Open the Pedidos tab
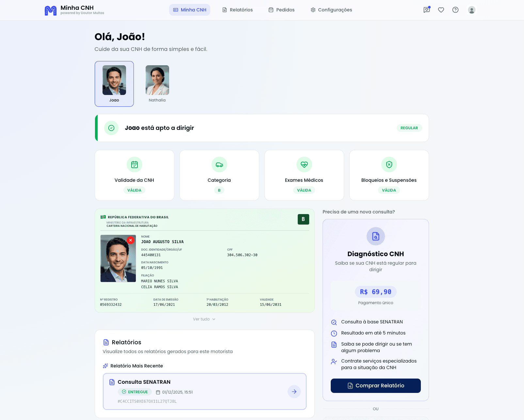 tap(281, 10)
